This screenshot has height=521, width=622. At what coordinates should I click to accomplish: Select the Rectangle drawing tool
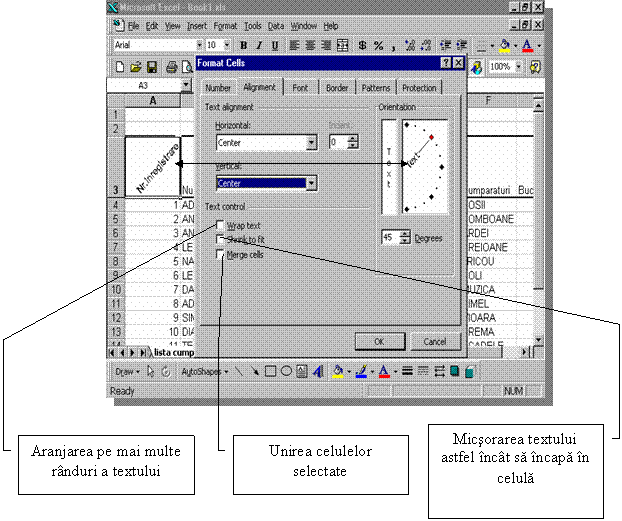click(x=271, y=371)
